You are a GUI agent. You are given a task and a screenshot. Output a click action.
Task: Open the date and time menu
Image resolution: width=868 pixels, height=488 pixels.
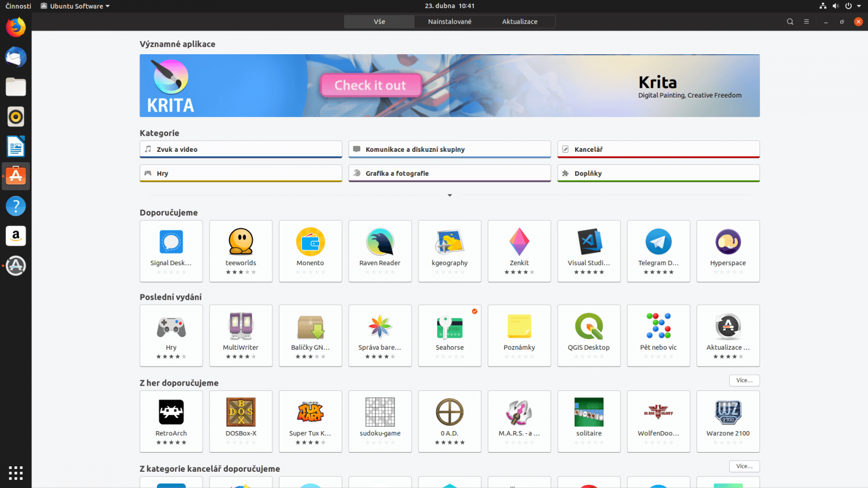tap(450, 6)
